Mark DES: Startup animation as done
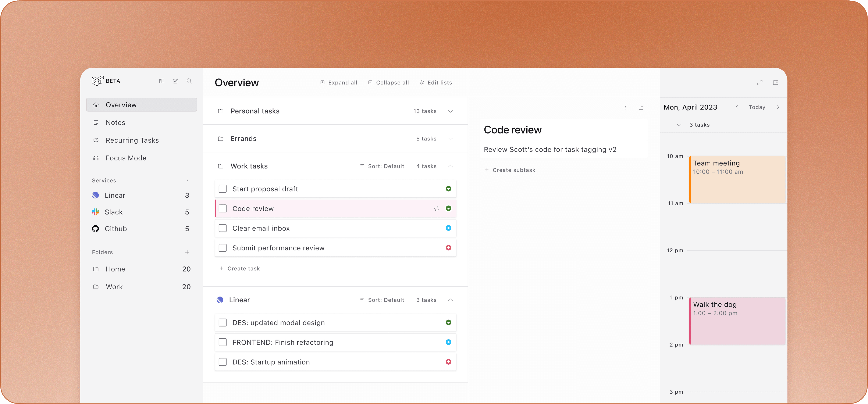The height and width of the screenshot is (404, 868). point(223,362)
